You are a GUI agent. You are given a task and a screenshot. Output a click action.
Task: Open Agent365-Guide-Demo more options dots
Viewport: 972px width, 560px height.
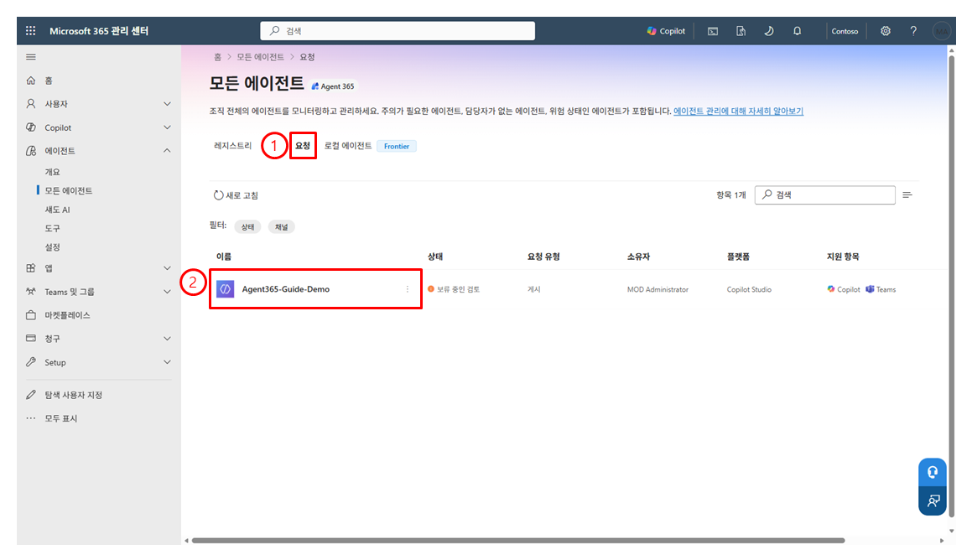[x=408, y=289]
